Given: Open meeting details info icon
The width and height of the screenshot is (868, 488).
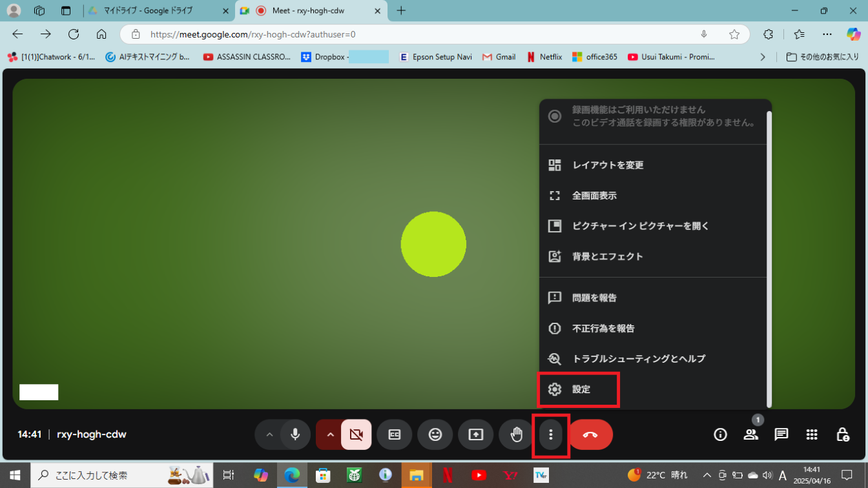Looking at the screenshot, I should point(720,434).
